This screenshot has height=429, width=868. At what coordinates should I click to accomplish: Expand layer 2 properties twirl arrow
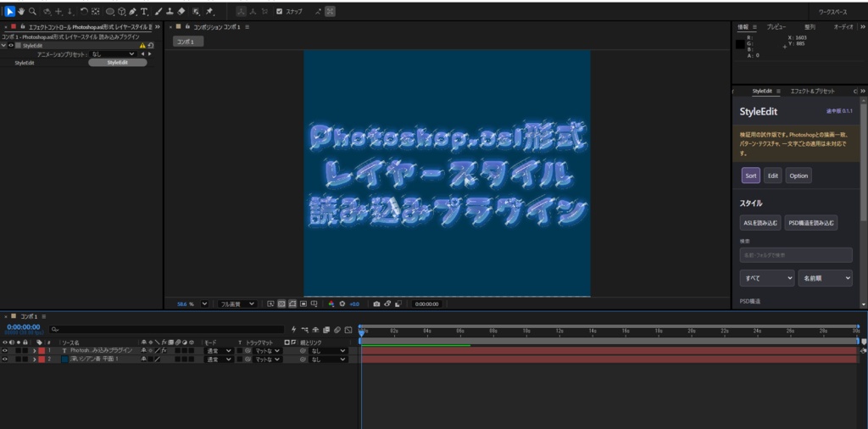point(34,359)
